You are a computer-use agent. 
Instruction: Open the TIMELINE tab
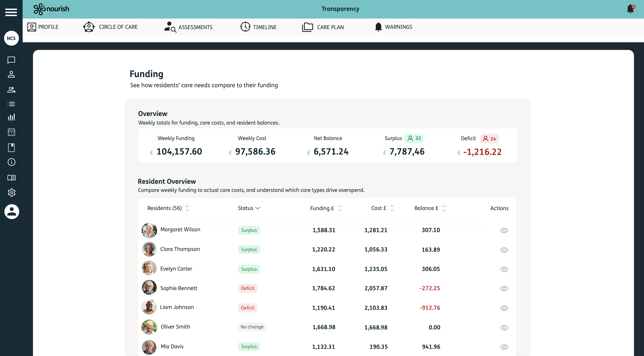pos(259,27)
